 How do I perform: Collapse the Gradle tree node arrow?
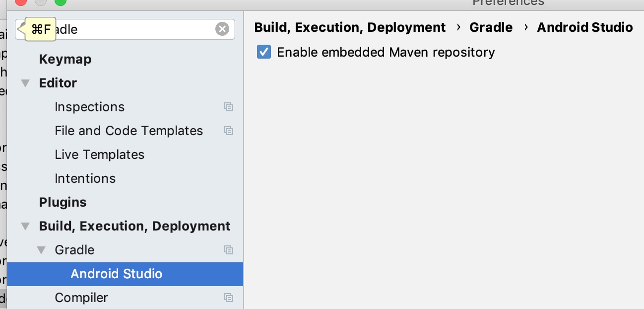41,250
